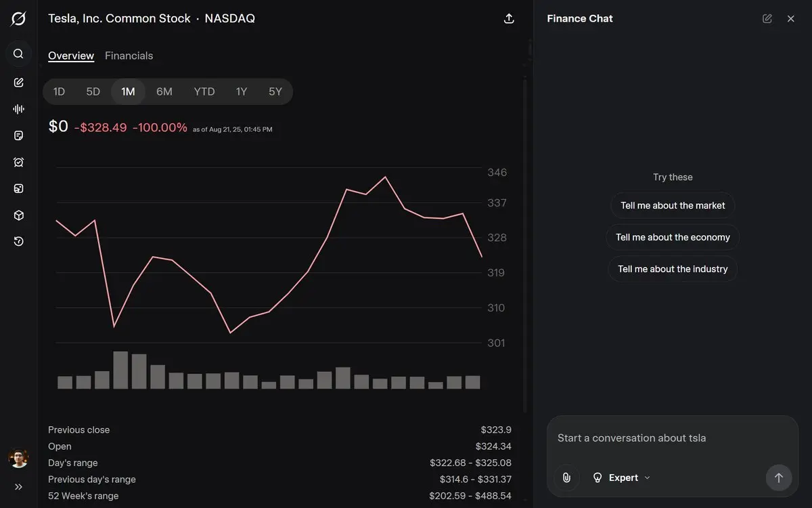Click the share upload icon
Screen dimensions: 812x508
[x=510, y=19]
